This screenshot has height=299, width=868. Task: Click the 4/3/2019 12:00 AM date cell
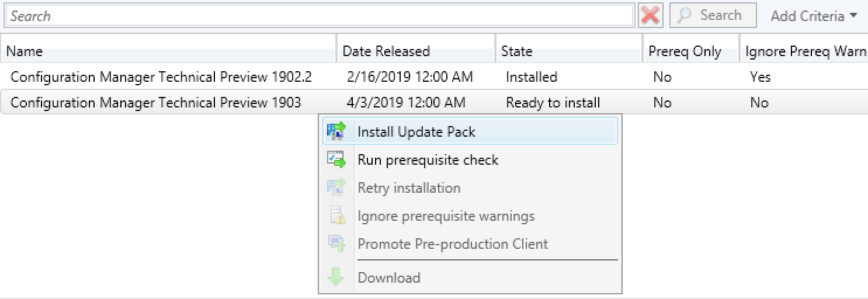(406, 102)
